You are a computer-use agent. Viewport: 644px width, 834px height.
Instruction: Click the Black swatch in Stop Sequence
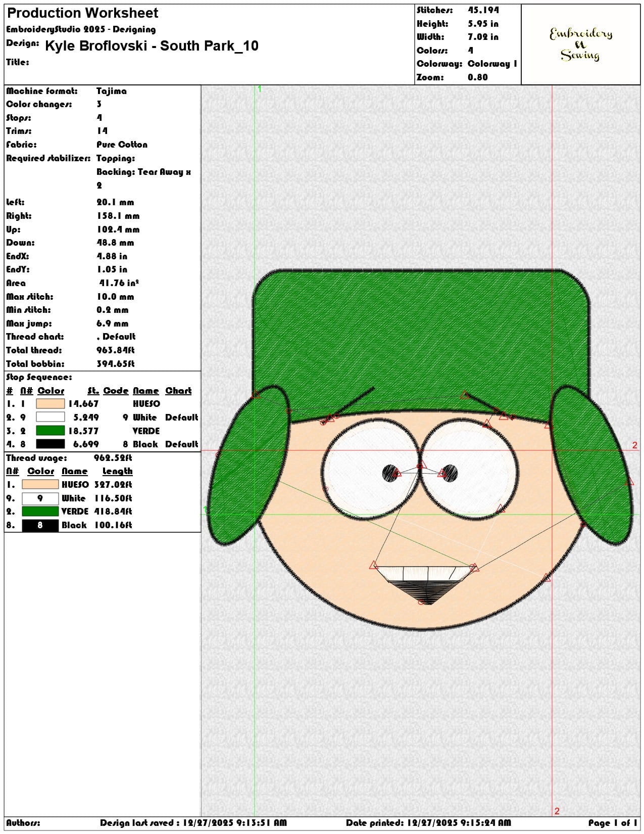click(x=51, y=444)
